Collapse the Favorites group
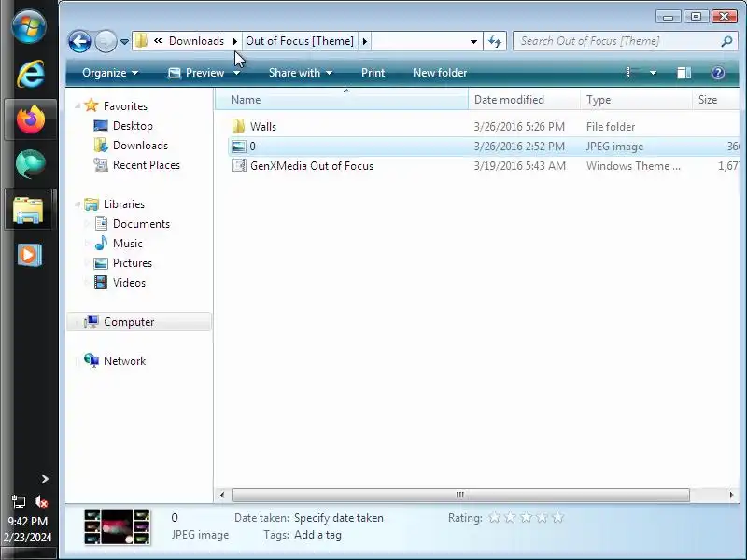The width and height of the screenshot is (747, 560). pyautogui.click(x=78, y=106)
